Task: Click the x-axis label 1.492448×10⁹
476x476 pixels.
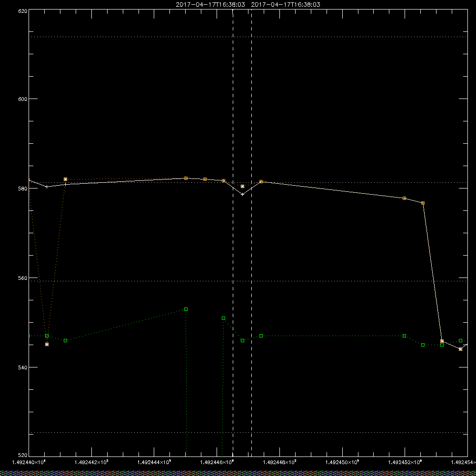Action: click(280, 462)
